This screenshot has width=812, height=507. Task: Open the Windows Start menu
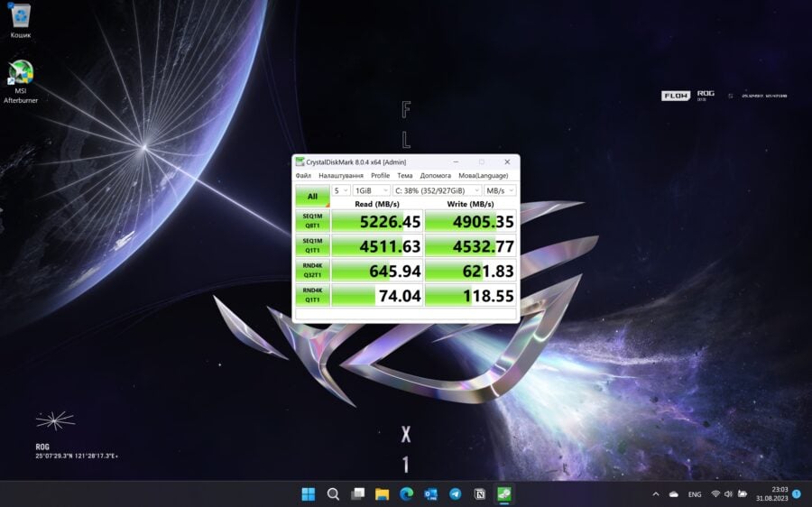tap(309, 494)
